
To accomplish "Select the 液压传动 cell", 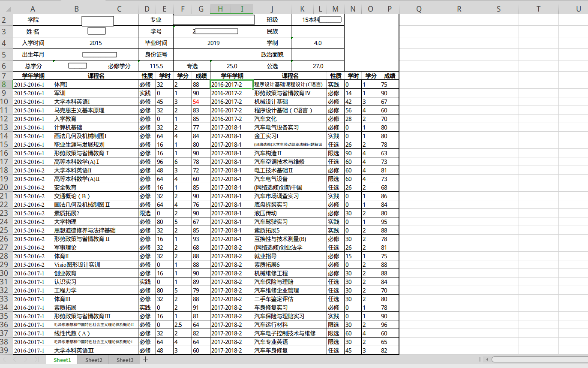I will [290, 213].
